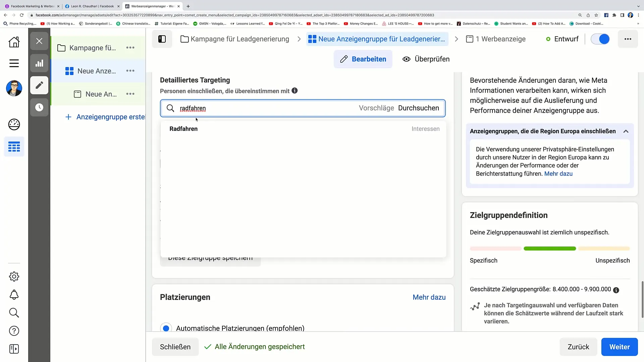The height and width of the screenshot is (362, 644).
Task: Click the Schließen button
Action: pos(175,347)
